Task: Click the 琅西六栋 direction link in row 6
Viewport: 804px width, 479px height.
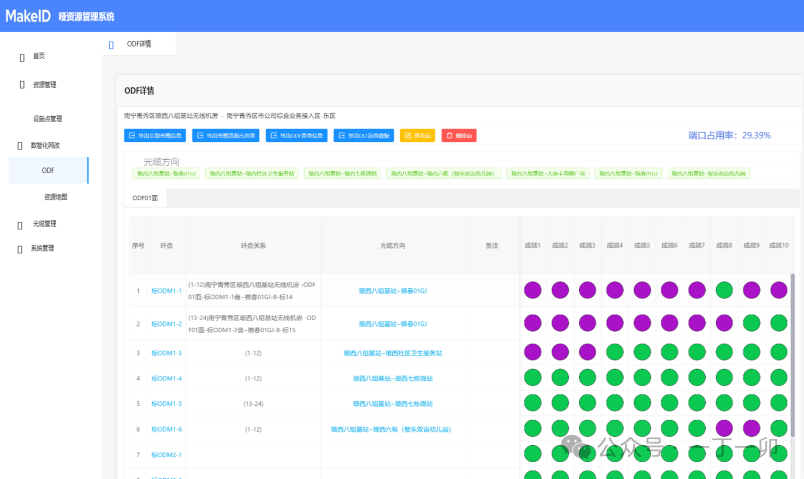Action: click(391, 429)
